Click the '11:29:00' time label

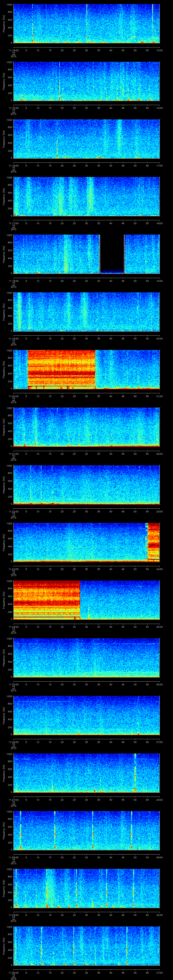(14, 915)
